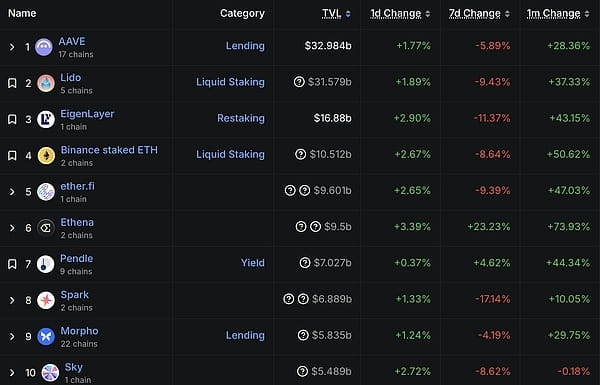
Task: Click the Lido logo icon
Action: [x=46, y=83]
